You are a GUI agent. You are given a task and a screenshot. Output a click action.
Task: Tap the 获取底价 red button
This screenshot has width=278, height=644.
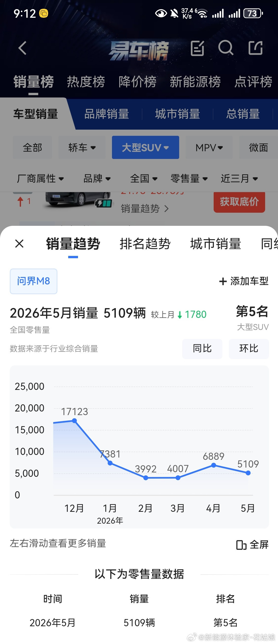[x=239, y=202]
